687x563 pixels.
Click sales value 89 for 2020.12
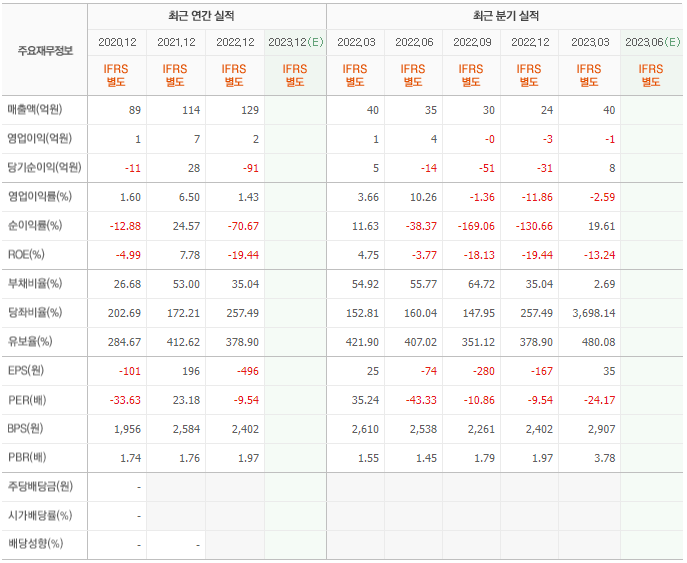135,110
